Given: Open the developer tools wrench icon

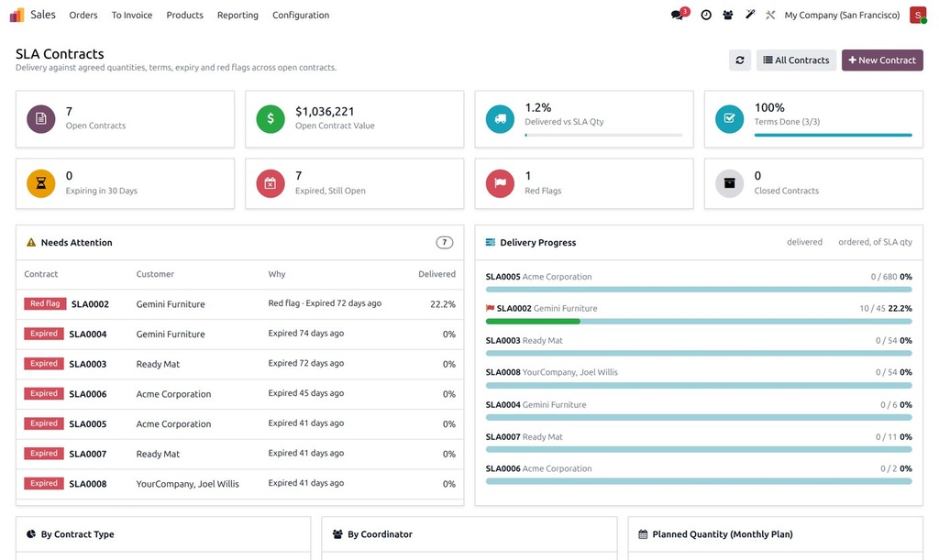Looking at the screenshot, I should click(770, 15).
